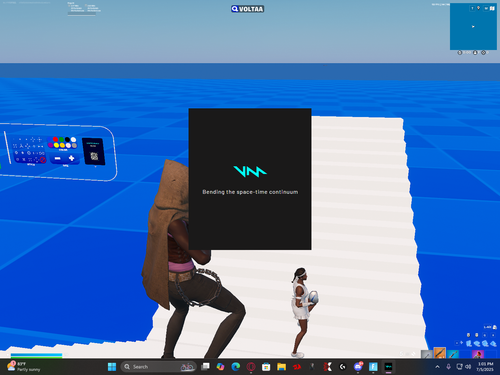Select the floor building piece icon
This screenshot has width=500, height=375.
tap(477, 344)
